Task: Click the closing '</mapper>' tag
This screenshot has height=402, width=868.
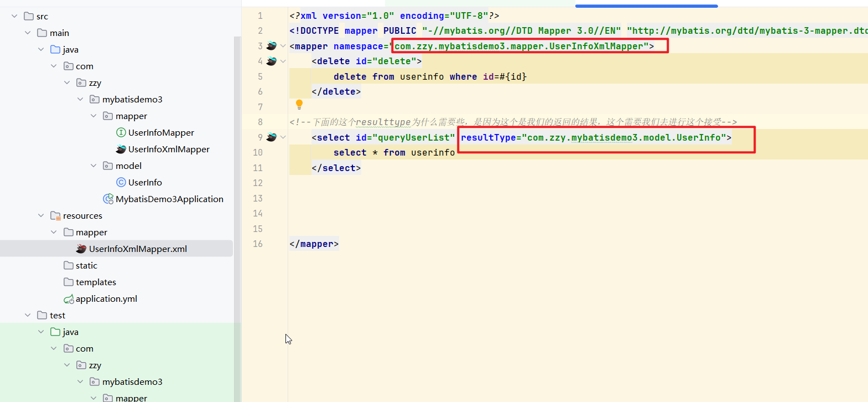Action: pos(314,244)
